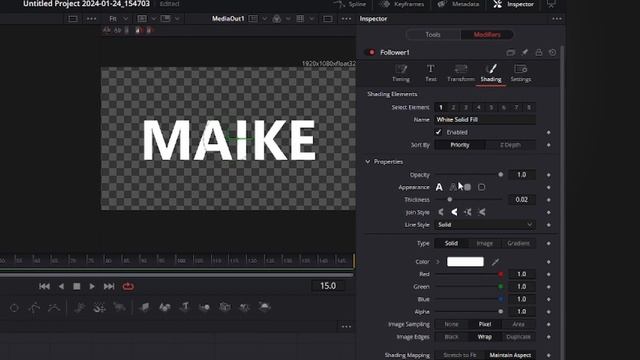
Task: Add a Shape 3D node from toolbar
Action: (x=164, y=307)
